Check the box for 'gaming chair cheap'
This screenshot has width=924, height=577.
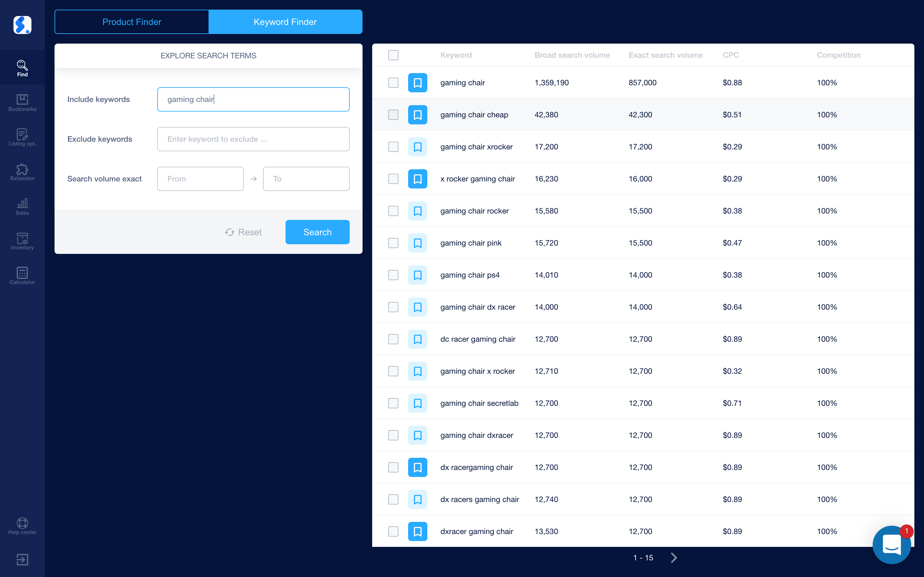pyautogui.click(x=393, y=115)
